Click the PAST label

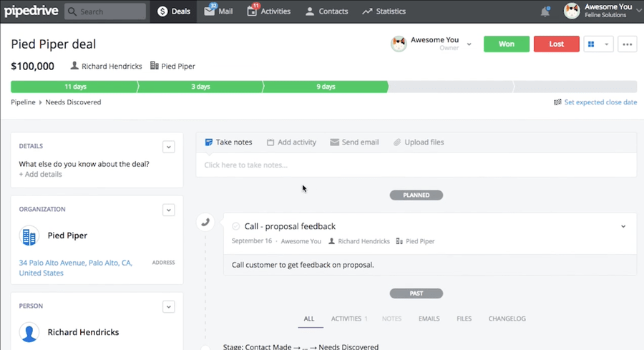(x=416, y=293)
